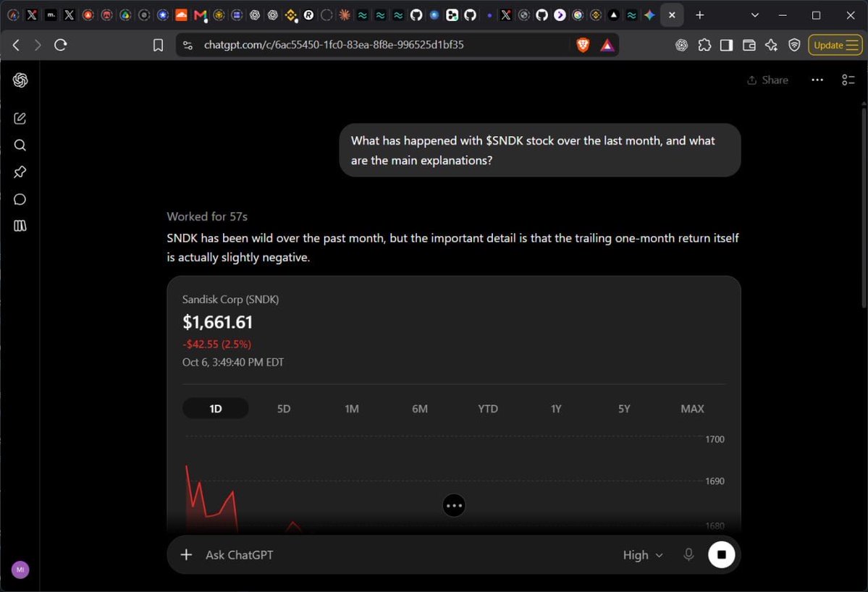Screen dimensions: 868x592
Task: Open the search chats magnifier icon
Action: click(20, 145)
